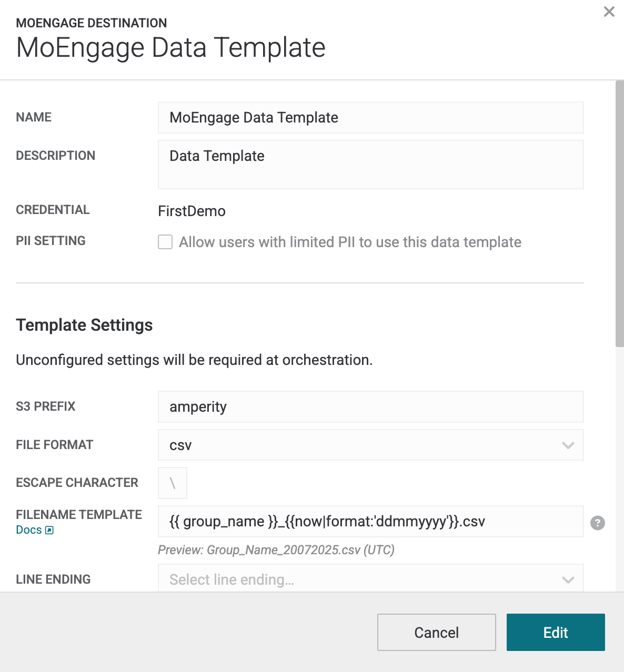Open the Docs link under Filename Template
The image size is (624, 672).
(x=29, y=530)
